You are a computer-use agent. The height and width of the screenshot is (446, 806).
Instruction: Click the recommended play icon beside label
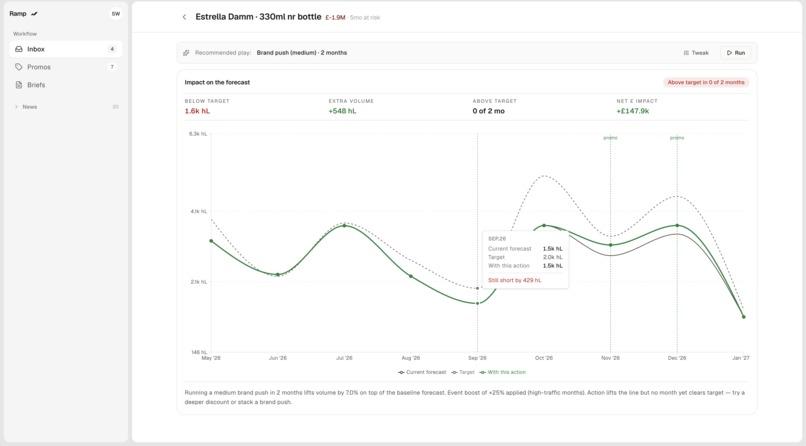click(186, 52)
